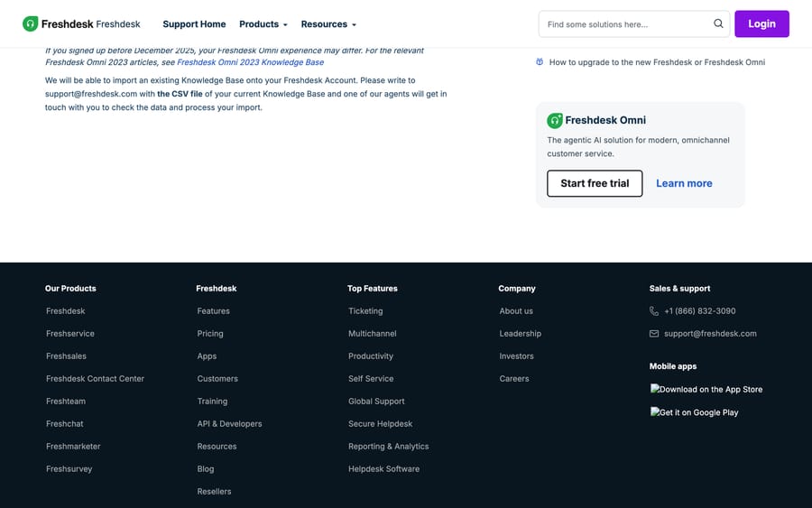This screenshot has height=508, width=812.
Task: Open Apps footer link
Action: tap(207, 356)
